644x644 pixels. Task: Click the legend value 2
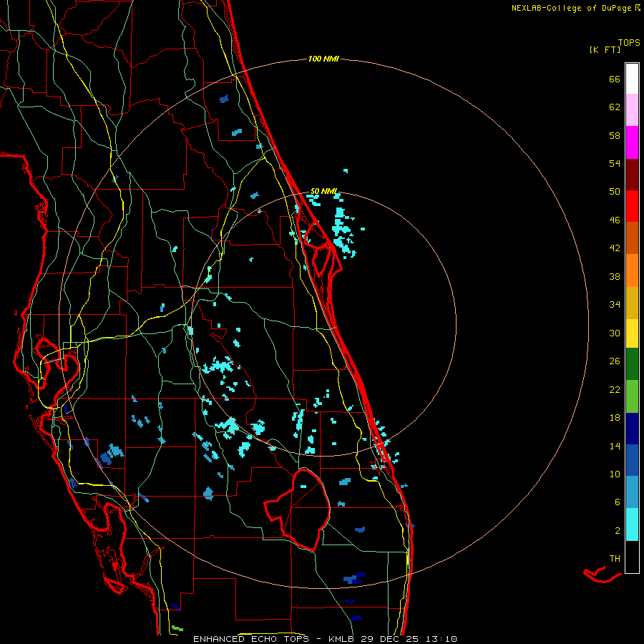[x=618, y=531]
